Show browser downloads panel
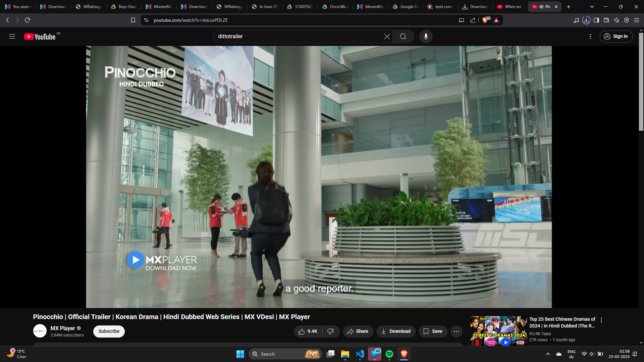The image size is (644, 362). click(586, 20)
